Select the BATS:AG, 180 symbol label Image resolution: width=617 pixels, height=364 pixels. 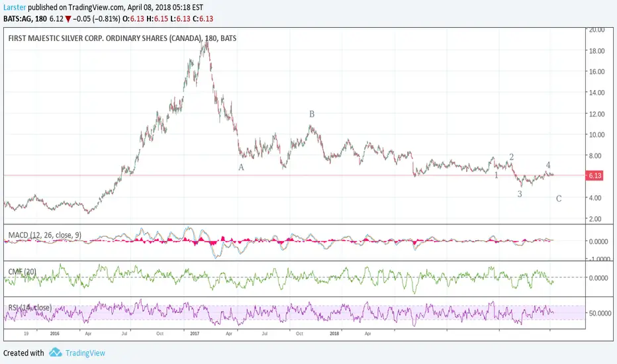pyautogui.click(x=24, y=19)
